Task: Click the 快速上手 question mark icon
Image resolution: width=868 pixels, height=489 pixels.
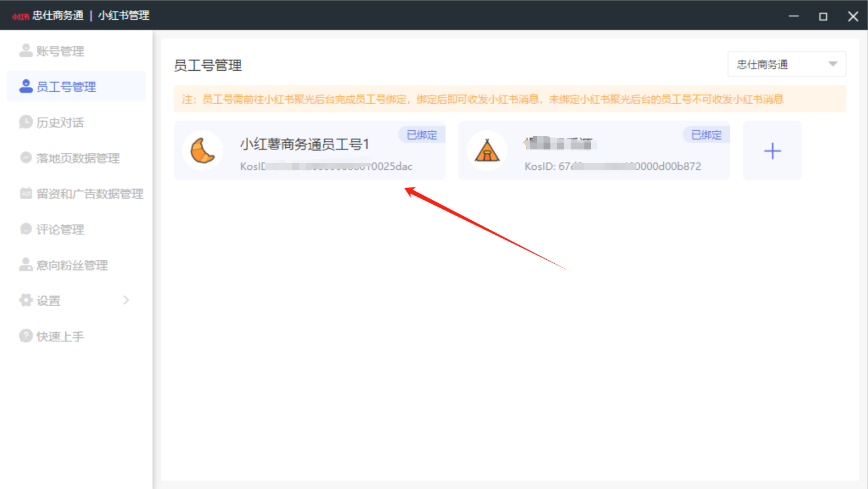Action: 25,336
